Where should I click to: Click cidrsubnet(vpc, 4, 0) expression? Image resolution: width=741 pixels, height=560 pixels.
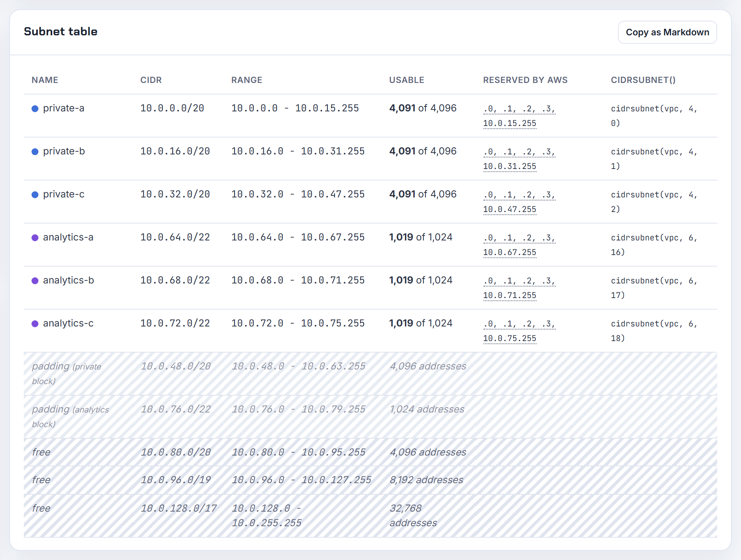point(654,116)
